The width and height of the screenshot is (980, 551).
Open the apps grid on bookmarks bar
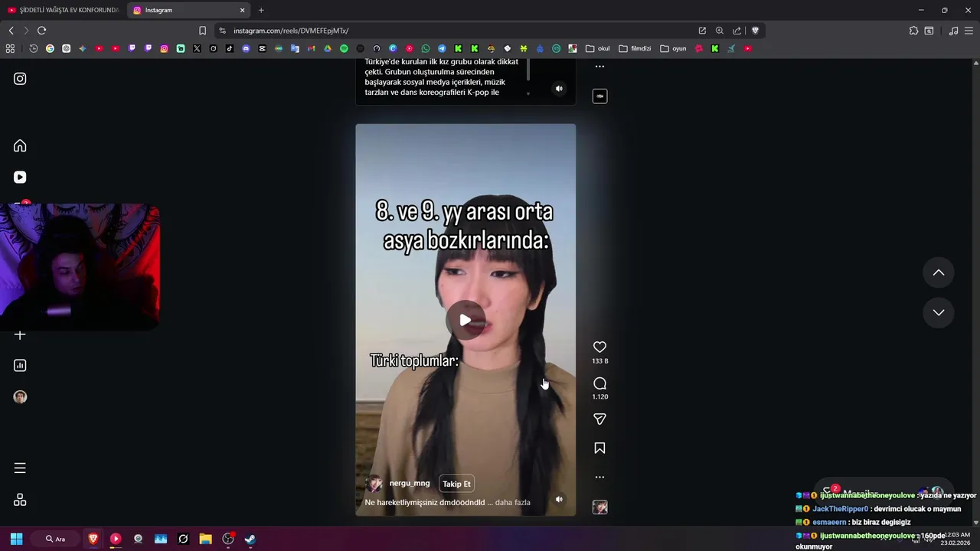tap(10, 48)
